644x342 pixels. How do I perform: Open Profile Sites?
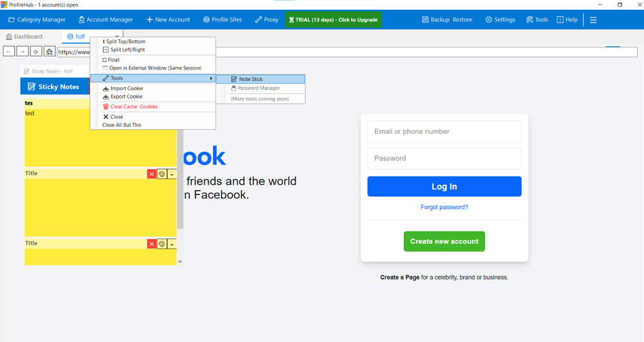pos(222,20)
